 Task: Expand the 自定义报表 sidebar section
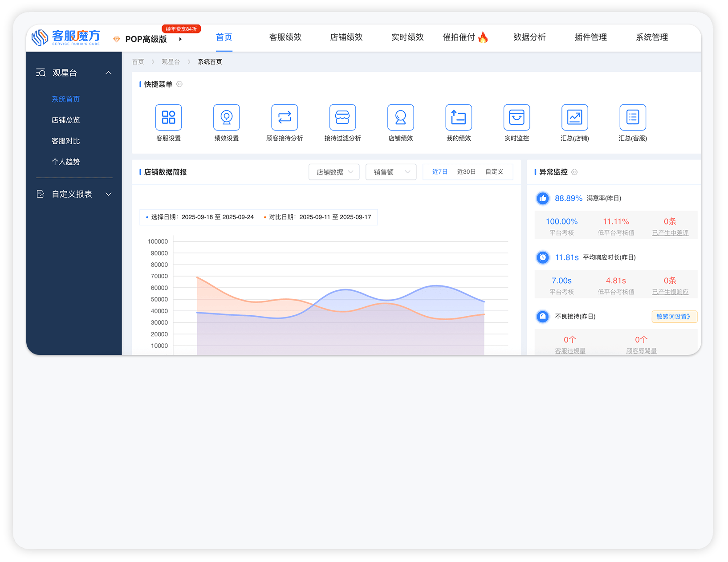click(x=74, y=194)
